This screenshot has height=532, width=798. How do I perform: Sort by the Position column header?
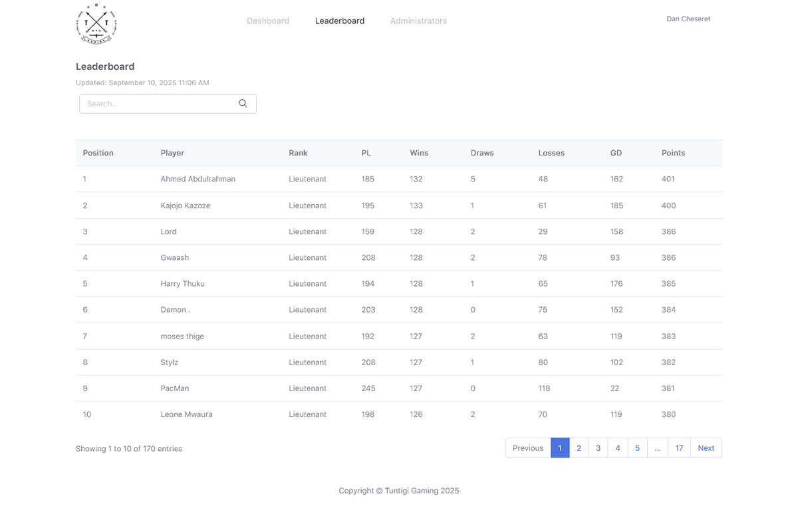98,152
